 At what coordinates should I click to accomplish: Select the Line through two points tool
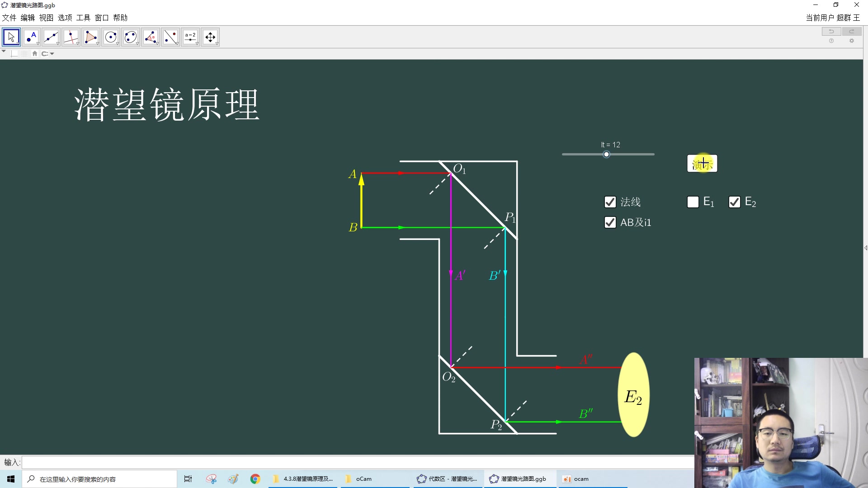coord(51,37)
